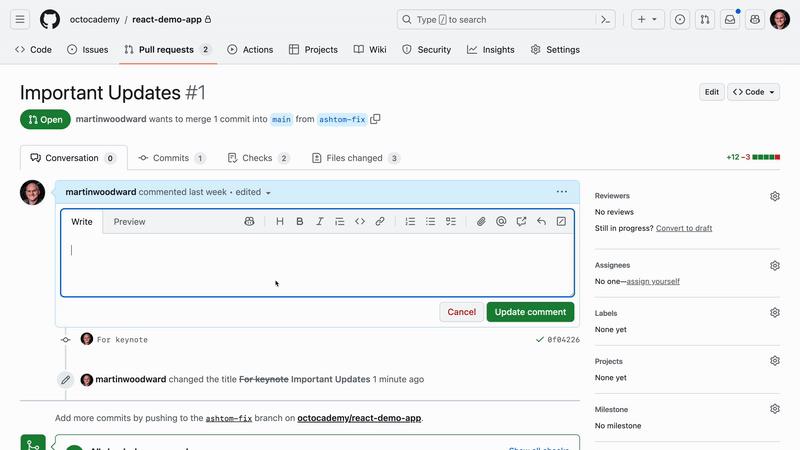Insert a heading
This screenshot has width=800, height=450.
(x=280, y=221)
